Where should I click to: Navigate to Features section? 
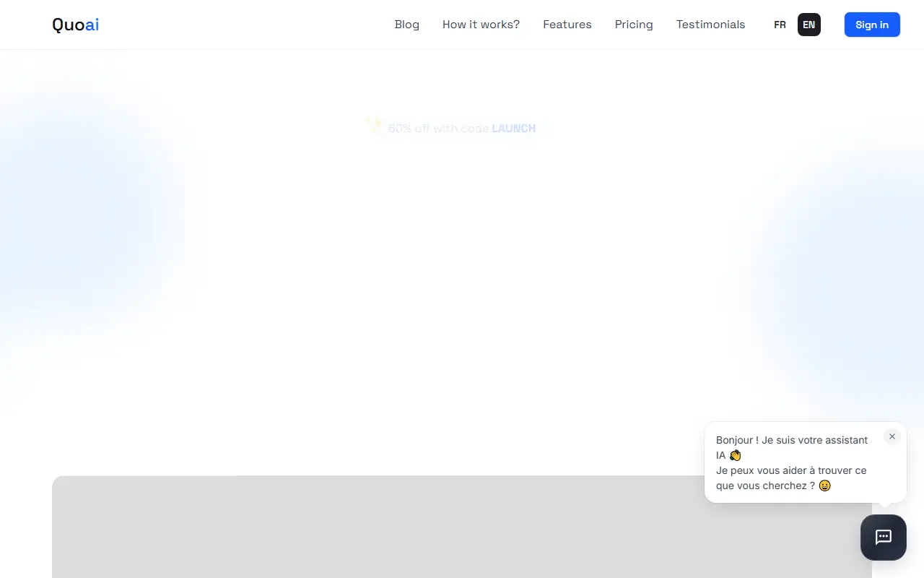pyautogui.click(x=567, y=25)
